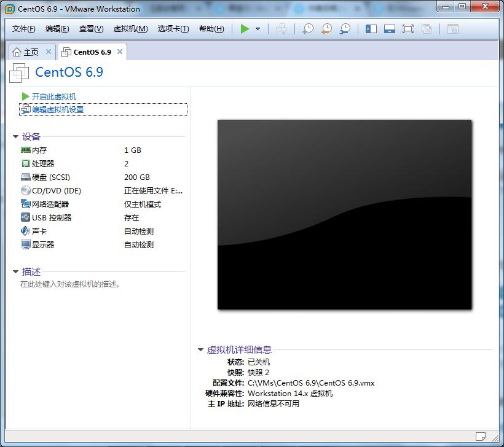504x447 pixels.
Task: Click the large CentOS 6.9 VM title icon
Action: [x=19, y=73]
